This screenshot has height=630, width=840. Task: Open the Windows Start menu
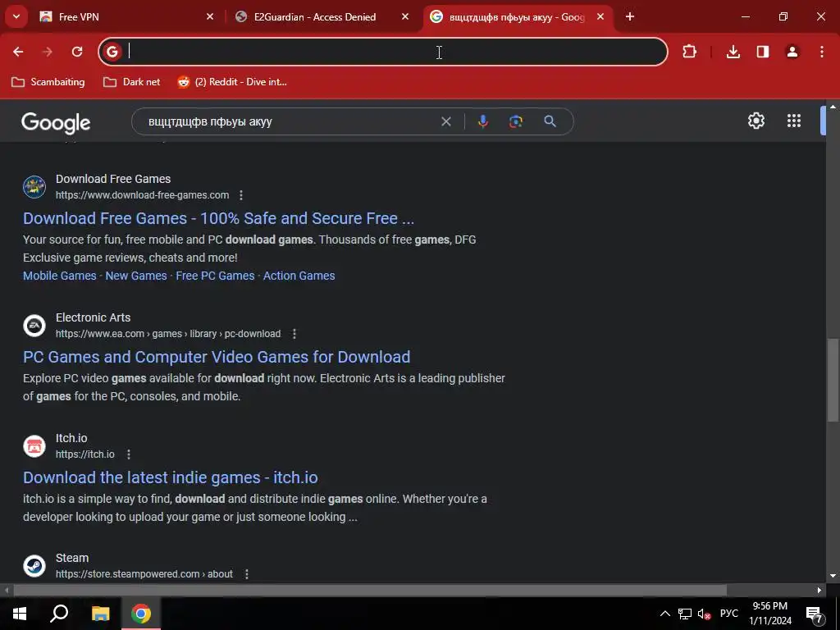[x=20, y=614]
